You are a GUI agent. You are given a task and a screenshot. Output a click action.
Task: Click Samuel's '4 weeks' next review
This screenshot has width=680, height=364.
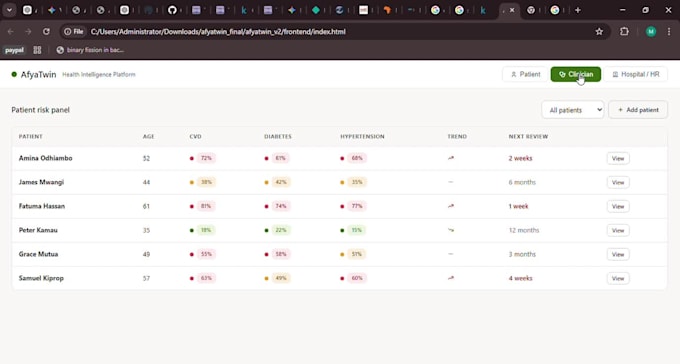click(520, 278)
